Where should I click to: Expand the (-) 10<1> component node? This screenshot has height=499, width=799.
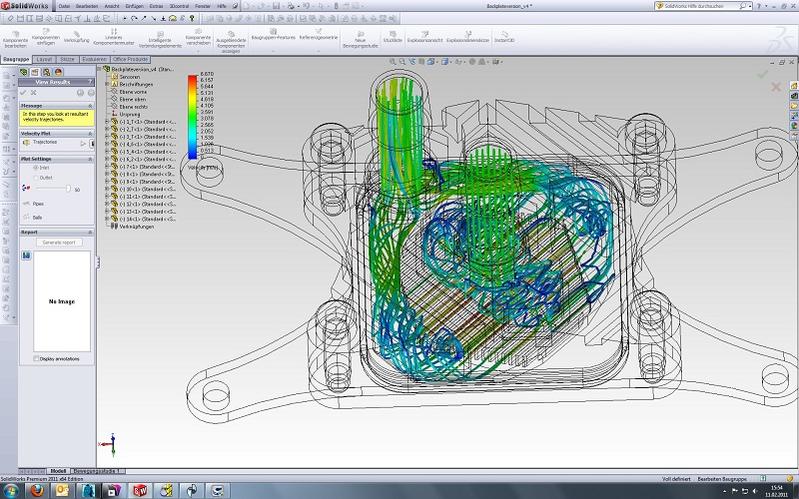click(107, 189)
